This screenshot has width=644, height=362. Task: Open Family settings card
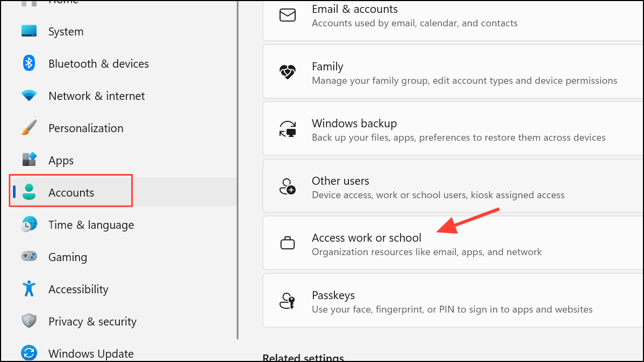[453, 71]
